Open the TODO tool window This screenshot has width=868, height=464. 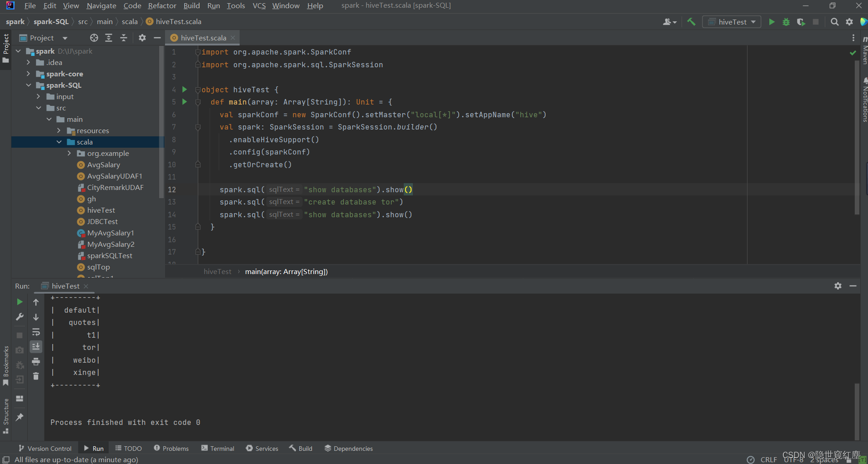point(128,449)
